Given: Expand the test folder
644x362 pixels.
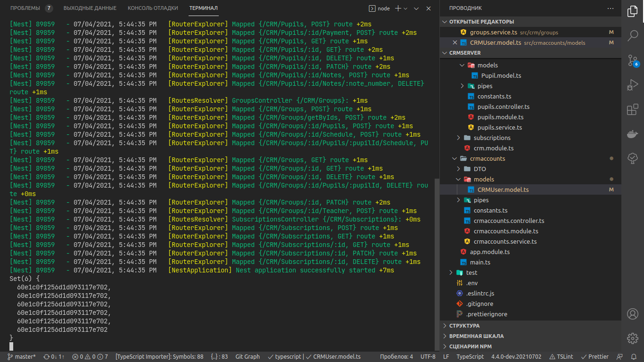Looking at the screenshot, I should coord(530,272).
